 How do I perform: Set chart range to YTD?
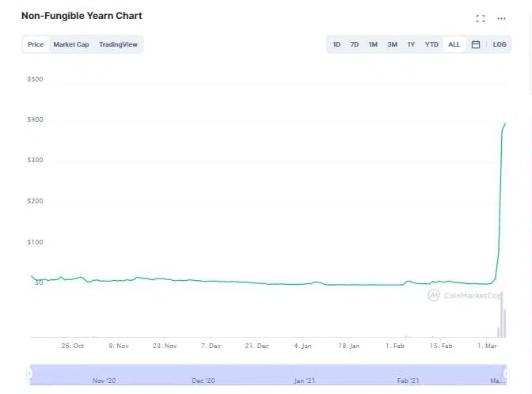tap(431, 44)
